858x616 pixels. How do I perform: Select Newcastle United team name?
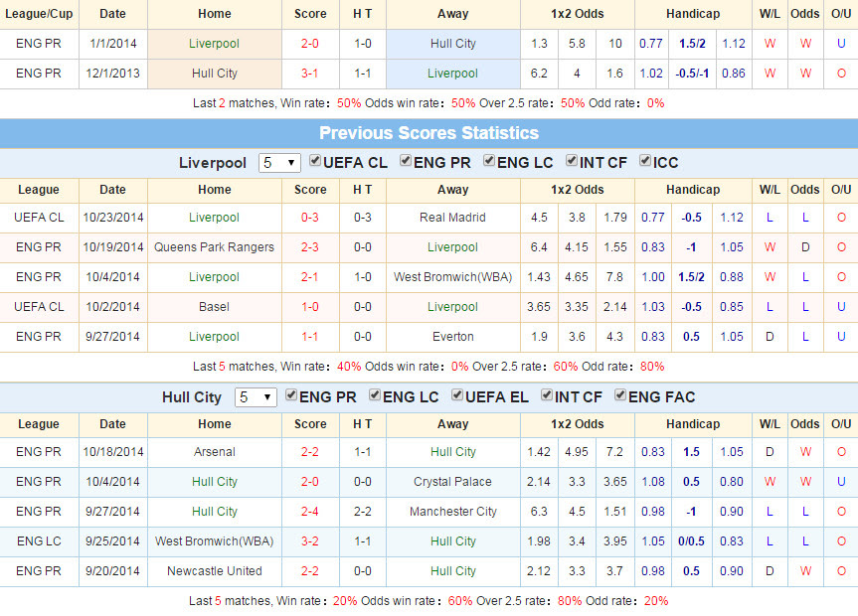(x=215, y=571)
